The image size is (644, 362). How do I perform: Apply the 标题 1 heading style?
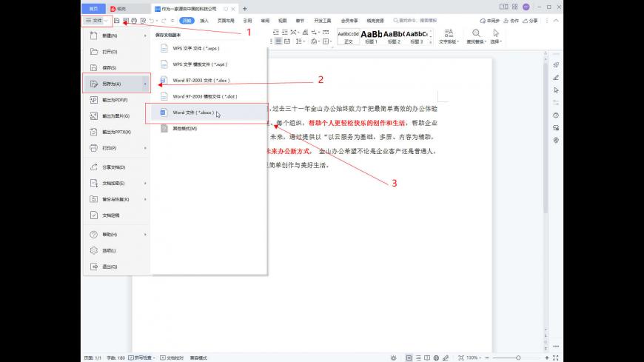click(x=372, y=36)
